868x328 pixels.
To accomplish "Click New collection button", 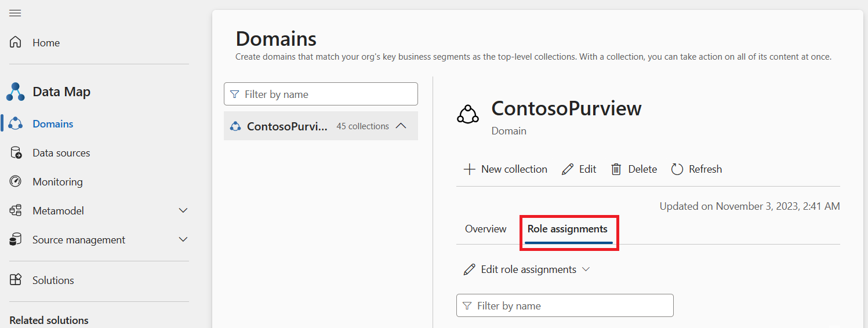I will point(506,169).
